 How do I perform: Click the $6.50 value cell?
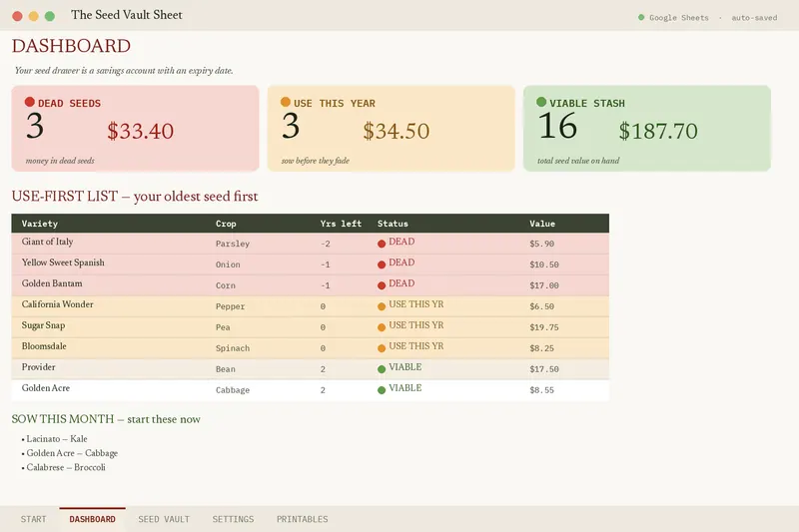[x=541, y=306]
